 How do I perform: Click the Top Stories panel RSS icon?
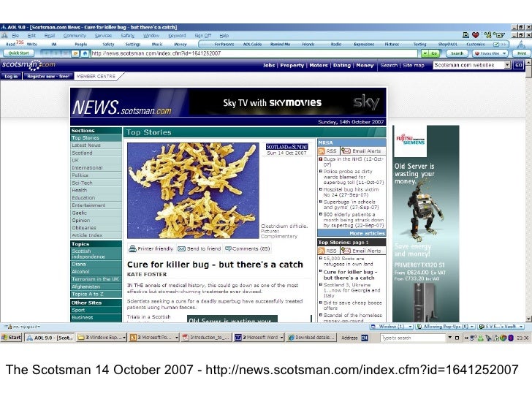pos(322,251)
